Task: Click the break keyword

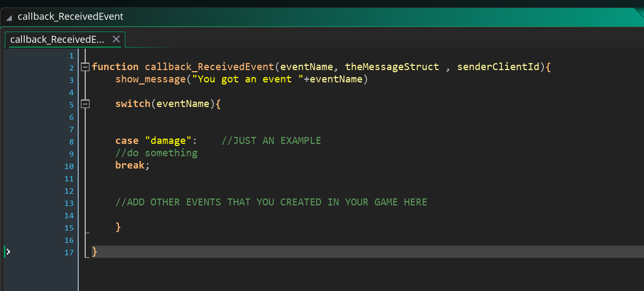Action: pos(130,165)
